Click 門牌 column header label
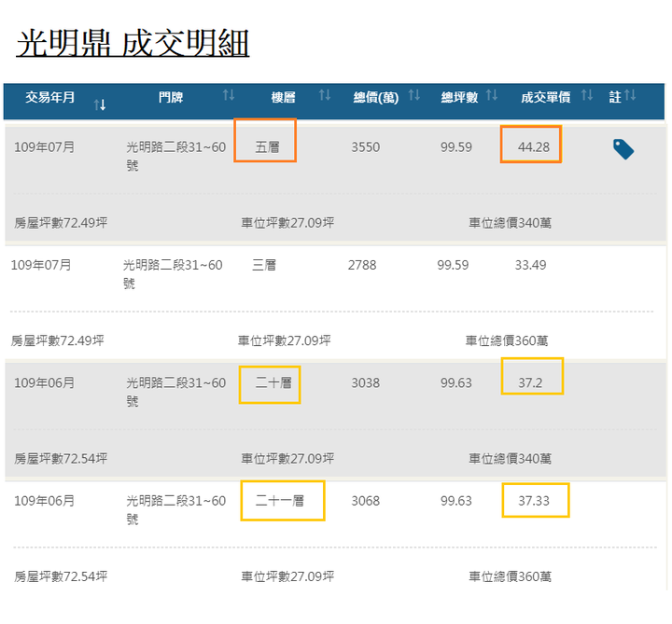The image size is (672, 624). [171, 97]
